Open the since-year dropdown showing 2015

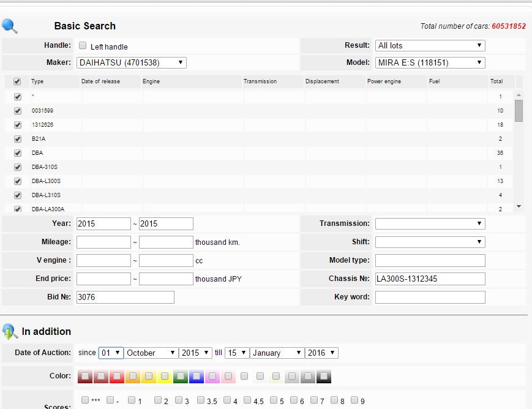(x=195, y=353)
